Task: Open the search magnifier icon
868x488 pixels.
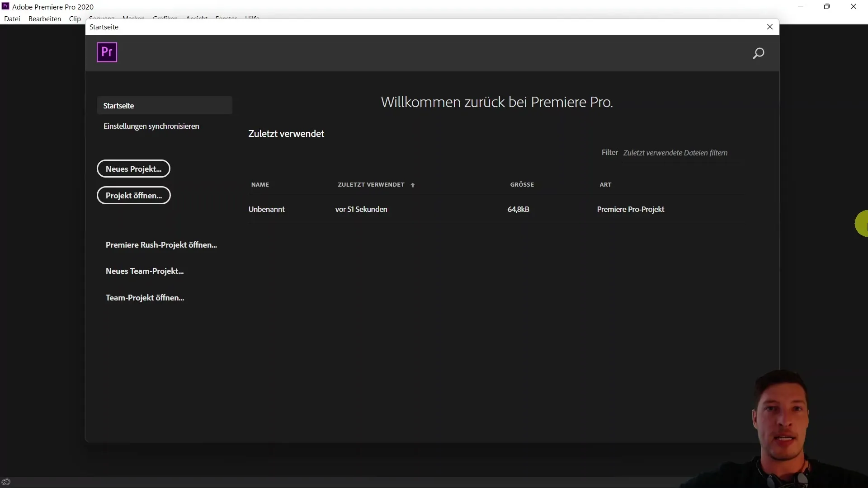Action: pos(758,53)
